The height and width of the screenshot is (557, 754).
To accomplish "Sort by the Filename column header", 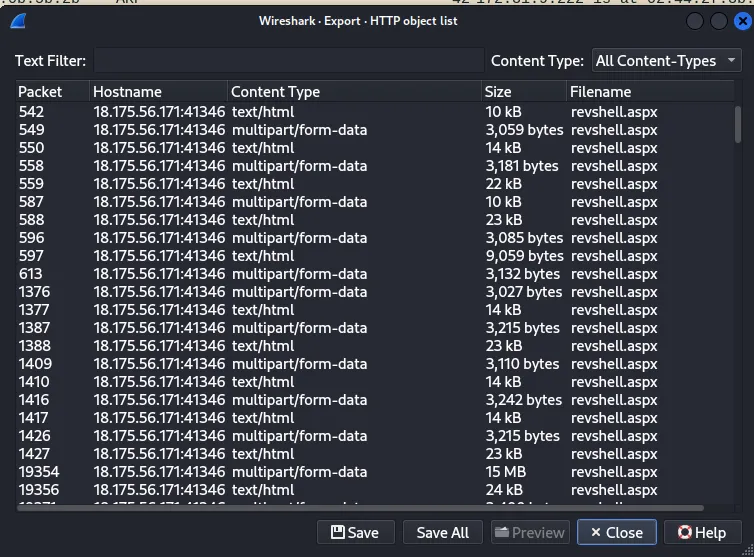I will coord(648,92).
